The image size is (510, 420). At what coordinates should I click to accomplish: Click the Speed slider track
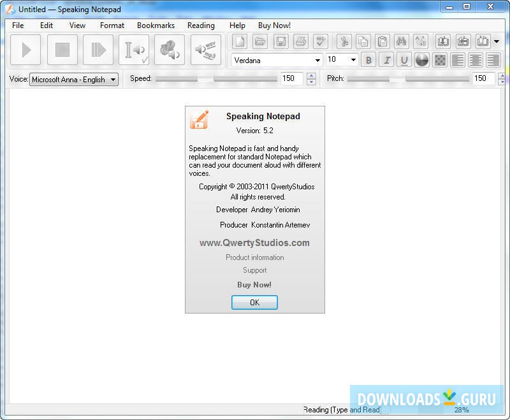216,78
